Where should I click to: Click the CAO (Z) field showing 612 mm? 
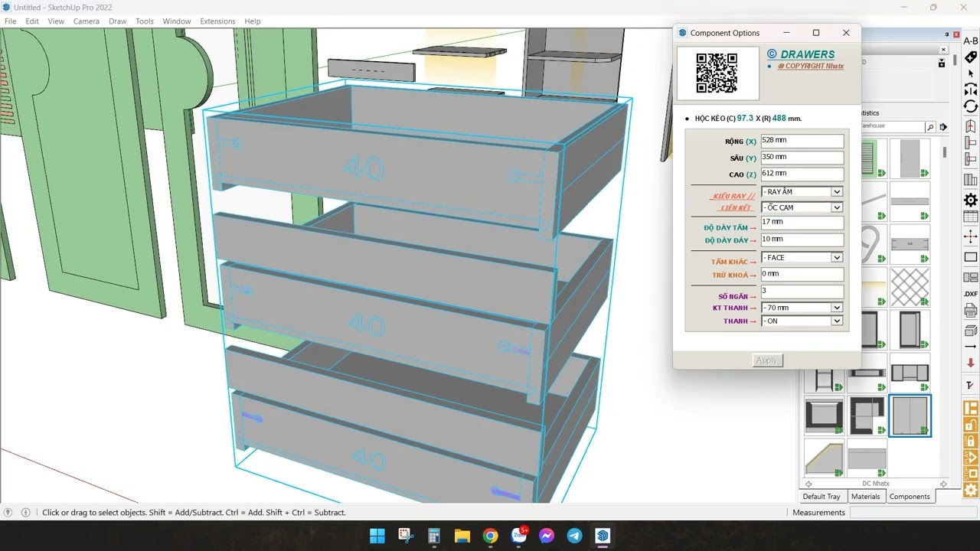[802, 174]
